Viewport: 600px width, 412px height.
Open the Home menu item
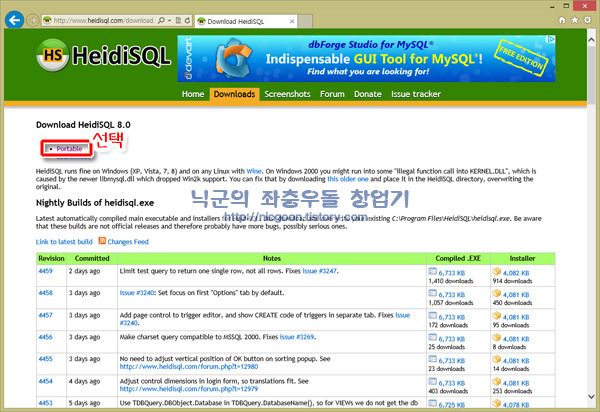click(x=193, y=94)
